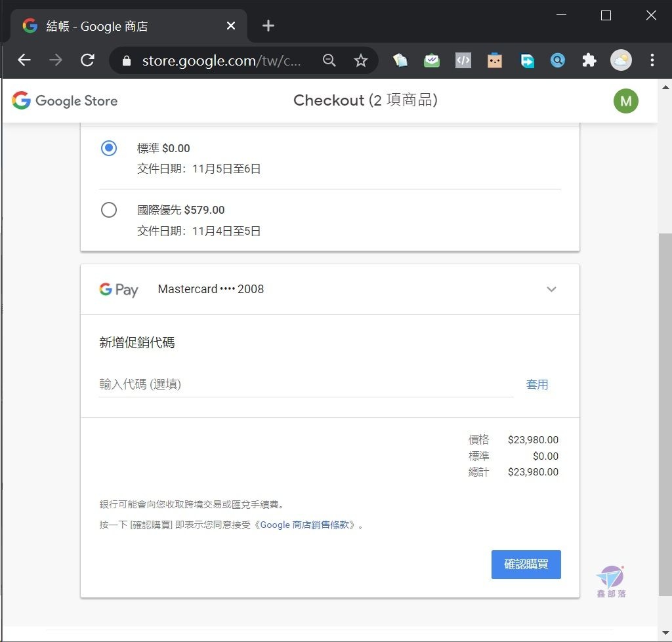Confirm purchase with 確認購買 button
The image size is (672, 642).
point(526,565)
